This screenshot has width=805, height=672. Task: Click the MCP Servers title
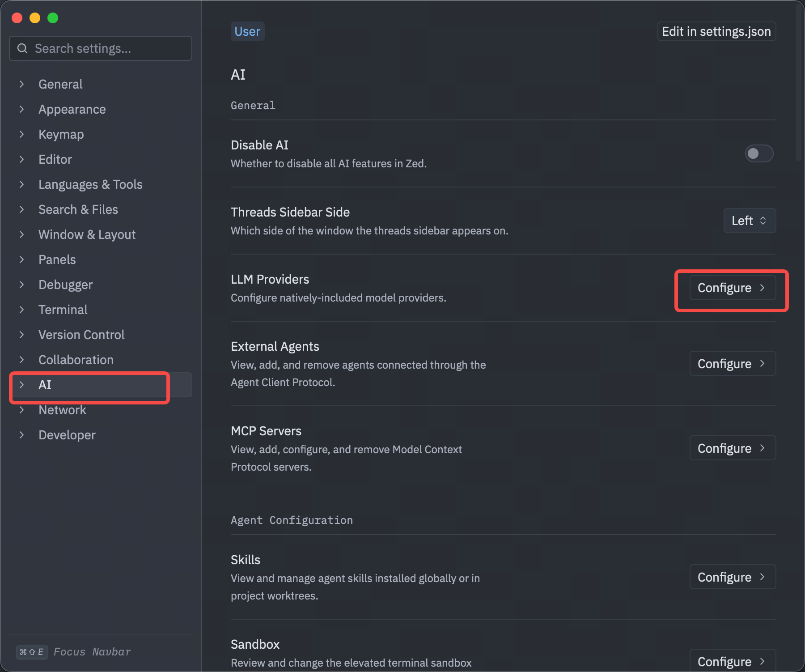(x=266, y=431)
